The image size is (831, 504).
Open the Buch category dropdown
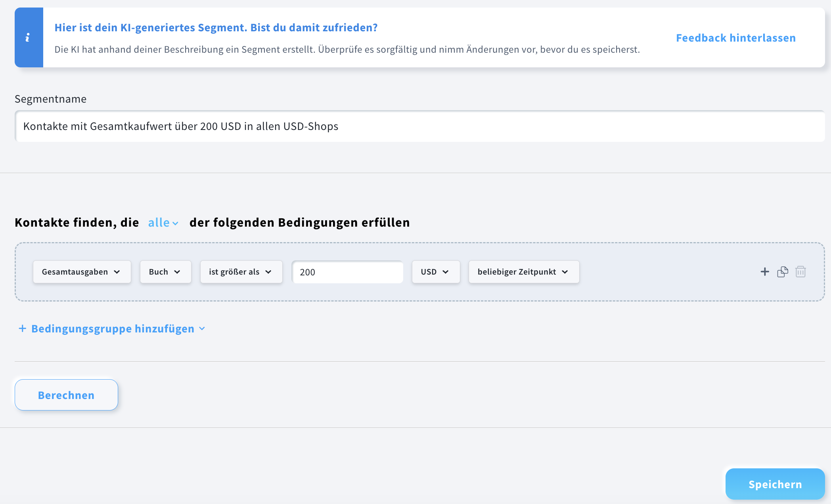(x=165, y=272)
